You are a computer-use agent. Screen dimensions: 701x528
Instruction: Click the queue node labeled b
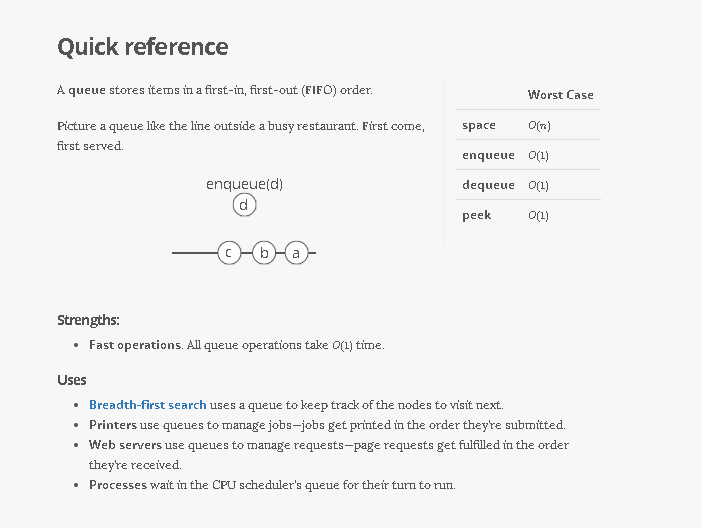pyautogui.click(x=263, y=253)
